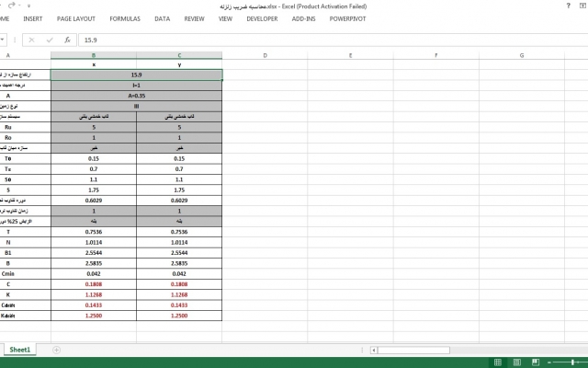Select column B header
This screenshot has width=588, height=368.
(x=94, y=55)
